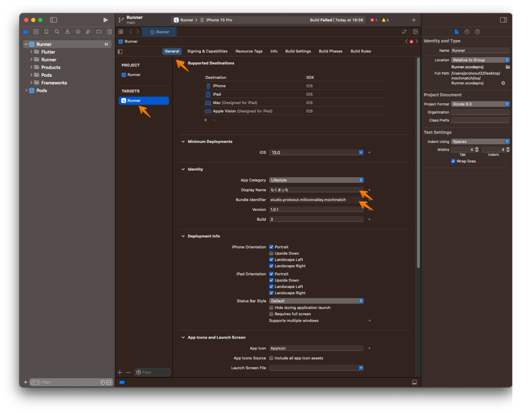Screen dimensions: 532x413
Task: Add a new target with plus button
Action: [x=120, y=373]
